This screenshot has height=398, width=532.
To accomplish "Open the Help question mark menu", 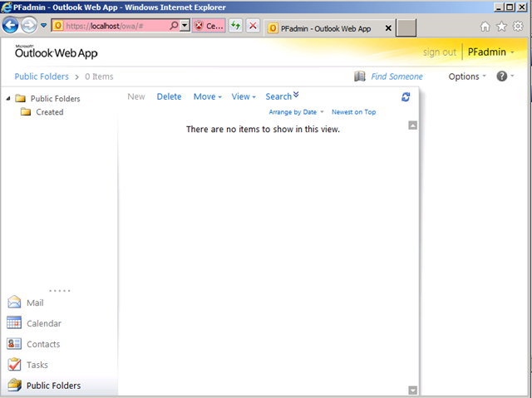I will click(x=505, y=76).
